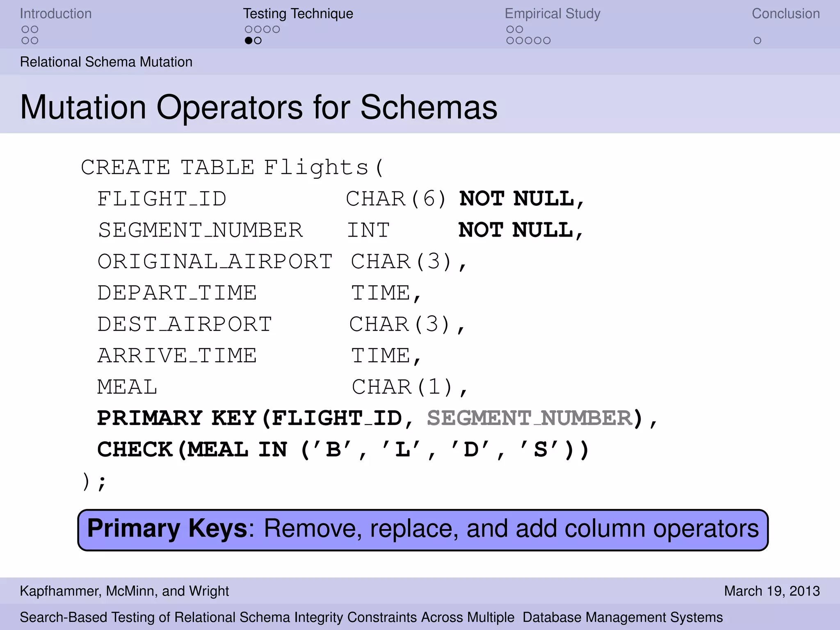
Task: Select second bottom-row dot under Introduction
Action: point(34,41)
